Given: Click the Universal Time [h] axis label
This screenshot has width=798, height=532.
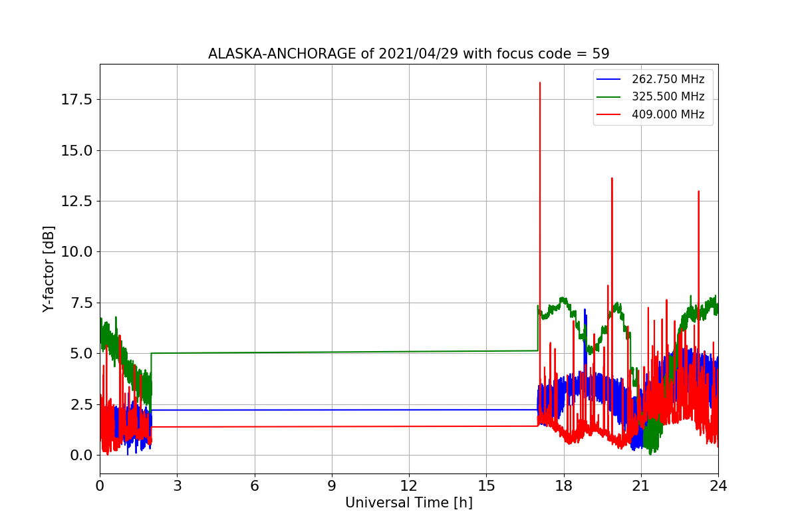Looking at the screenshot, I should [x=409, y=503].
